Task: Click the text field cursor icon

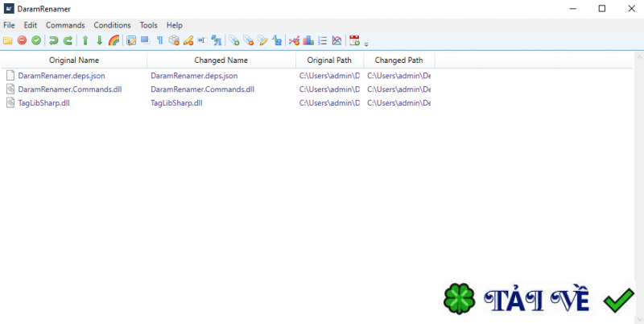Action: 202,40
